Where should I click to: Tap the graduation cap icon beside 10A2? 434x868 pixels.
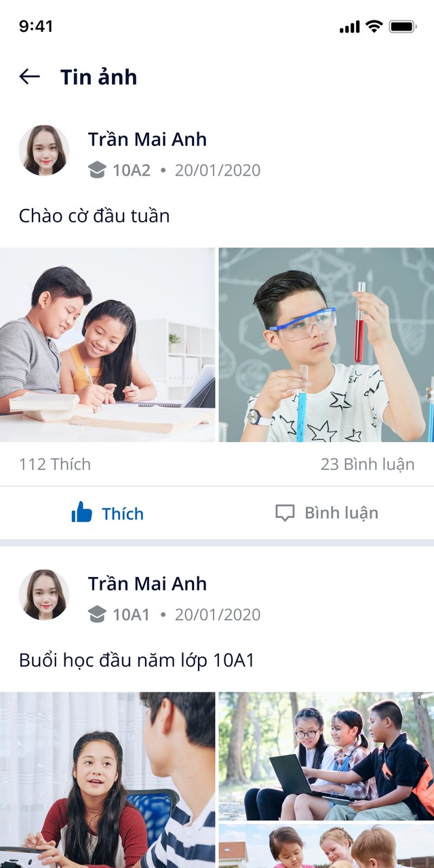(x=98, y=170)
